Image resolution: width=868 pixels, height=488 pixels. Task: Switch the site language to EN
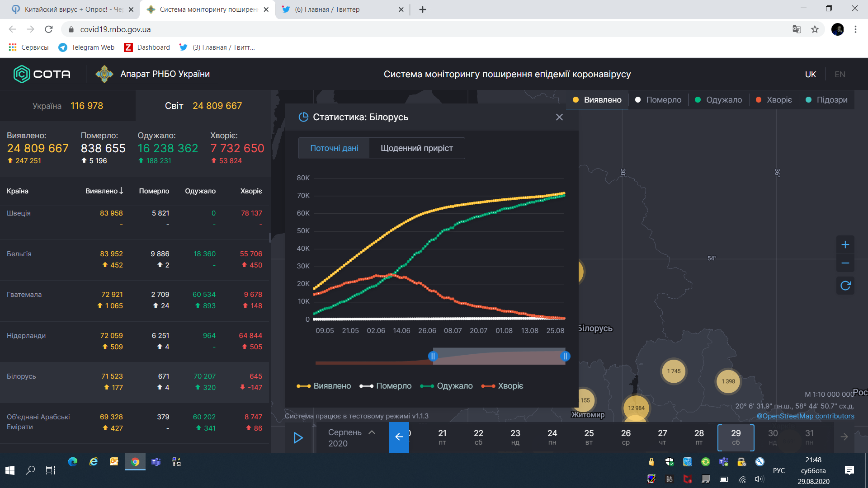pyautogui.click(x=840, y=75)
